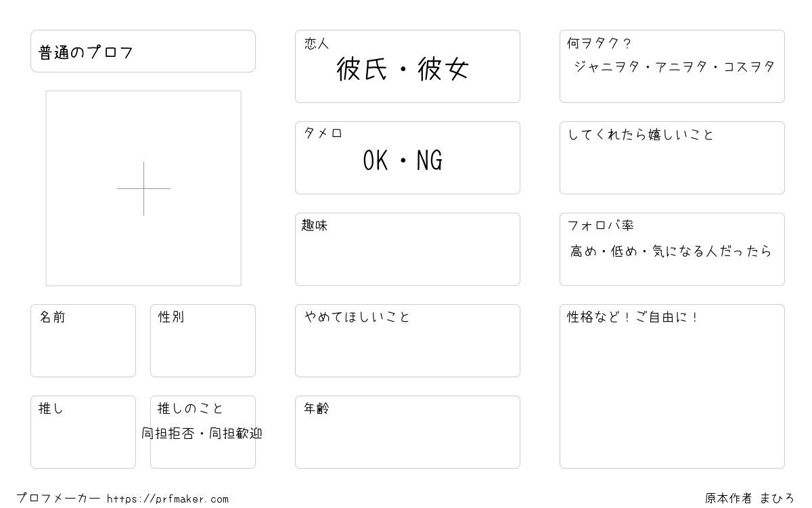812x508 pixels.
Task: Click the 推し favorite field
Action: (x=83, y=432)
